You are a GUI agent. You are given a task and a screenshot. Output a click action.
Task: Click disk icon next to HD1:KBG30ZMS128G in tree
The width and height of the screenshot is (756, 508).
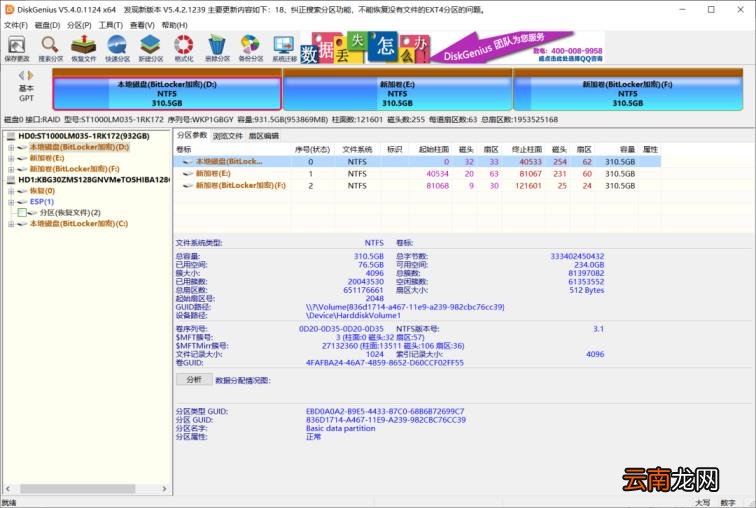[x=11, y=180]
